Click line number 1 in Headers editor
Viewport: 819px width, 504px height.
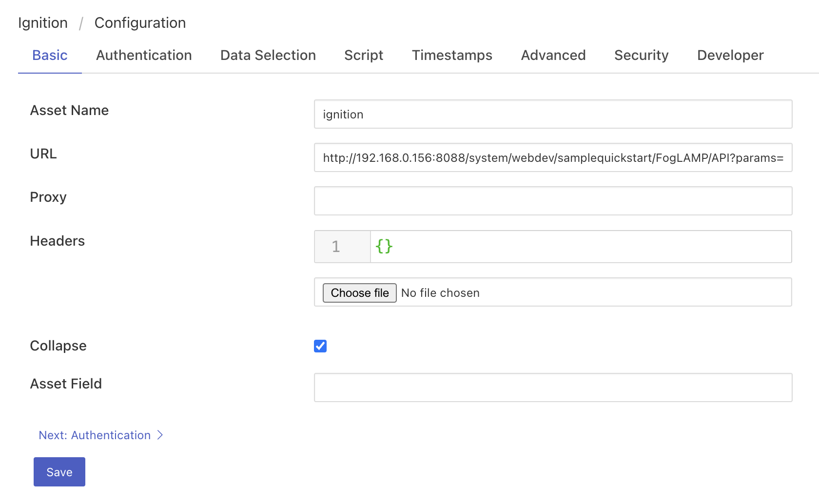click(x=336, y=247)
